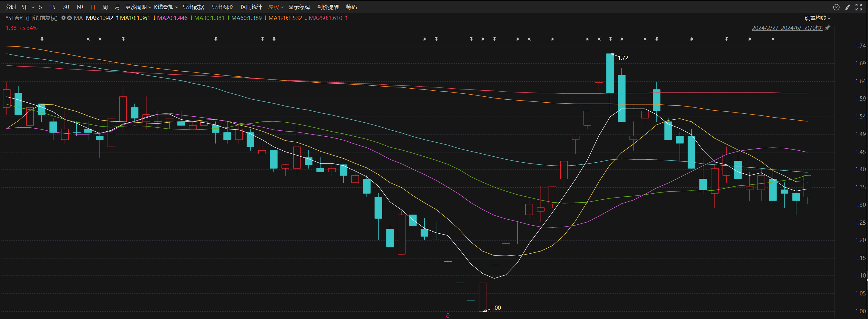Toggle the 筹码 chip distribution panel

pyautogui.click(x=351, y=7)
